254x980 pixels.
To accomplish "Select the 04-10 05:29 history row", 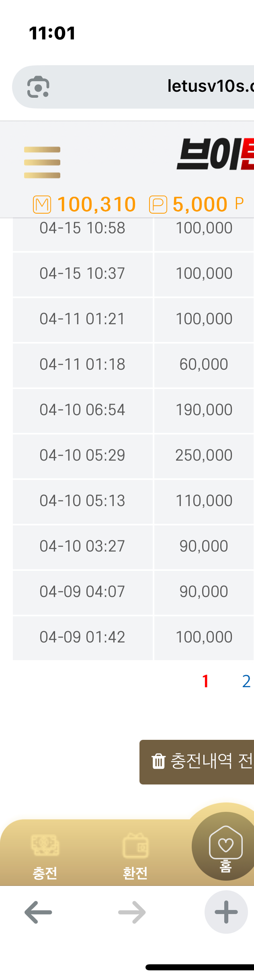I will click(82, 455).
